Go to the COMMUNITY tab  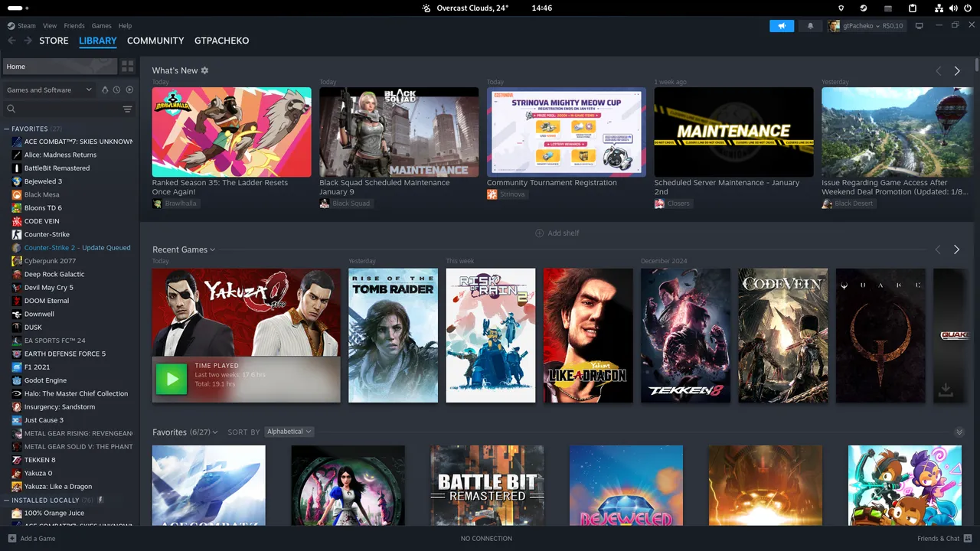(x=155, y=41)
